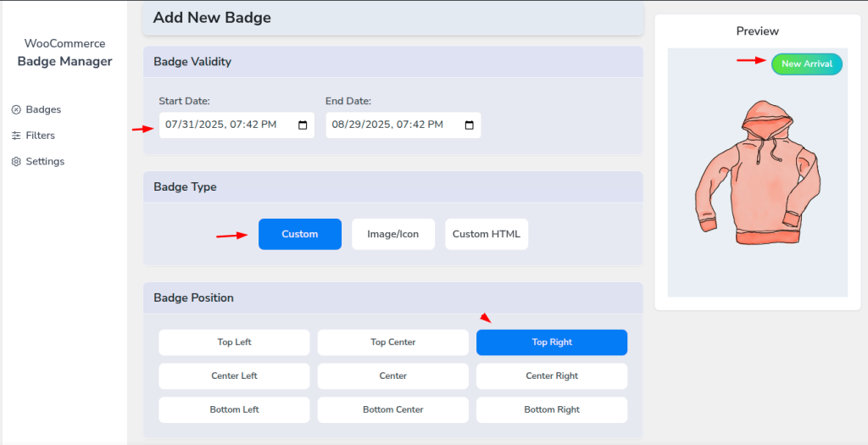Viewport: 868px width, 445px height.
Task: Choose the Custom HTML badge type
Action: 487,234
